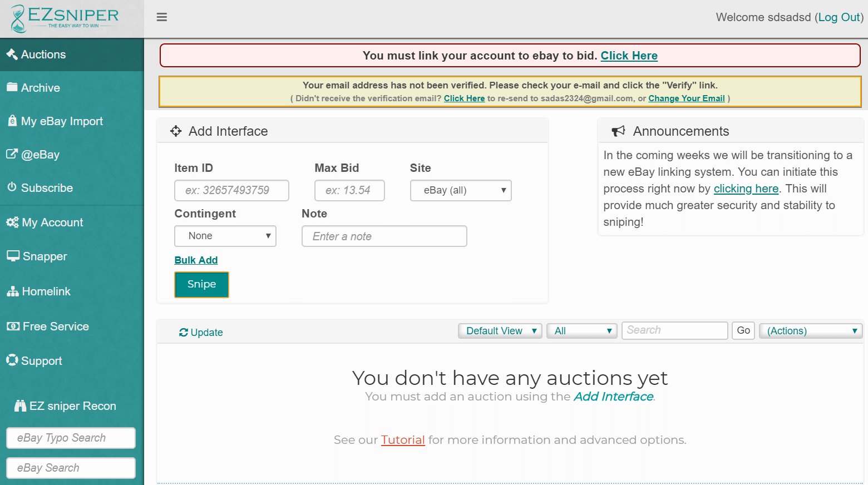Click the Log Out link
868x485 pixels.
point(839,17)
